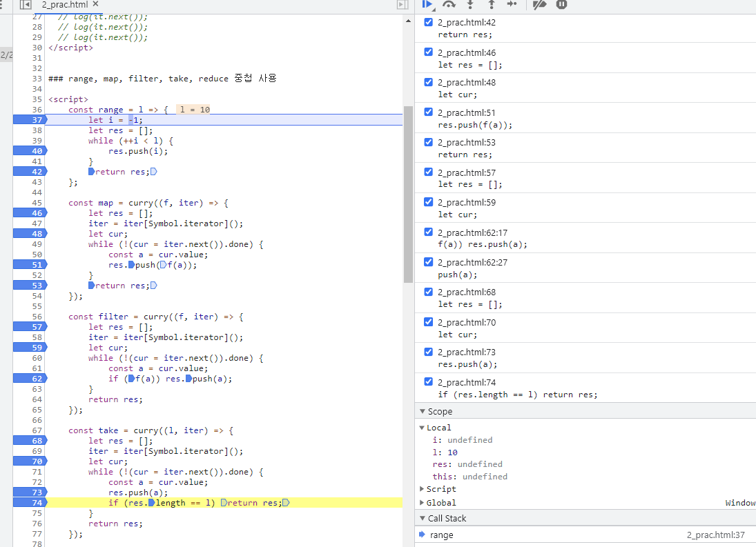Select local variable res: undefined
756x547 pixels.
[467, 464]
